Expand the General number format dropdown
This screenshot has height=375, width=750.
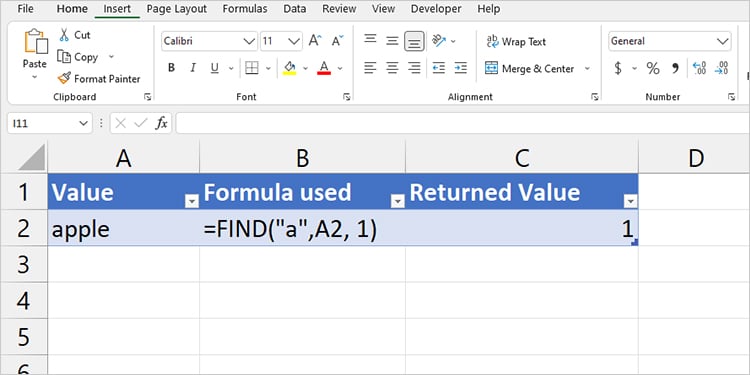click(x=722, y=41)
